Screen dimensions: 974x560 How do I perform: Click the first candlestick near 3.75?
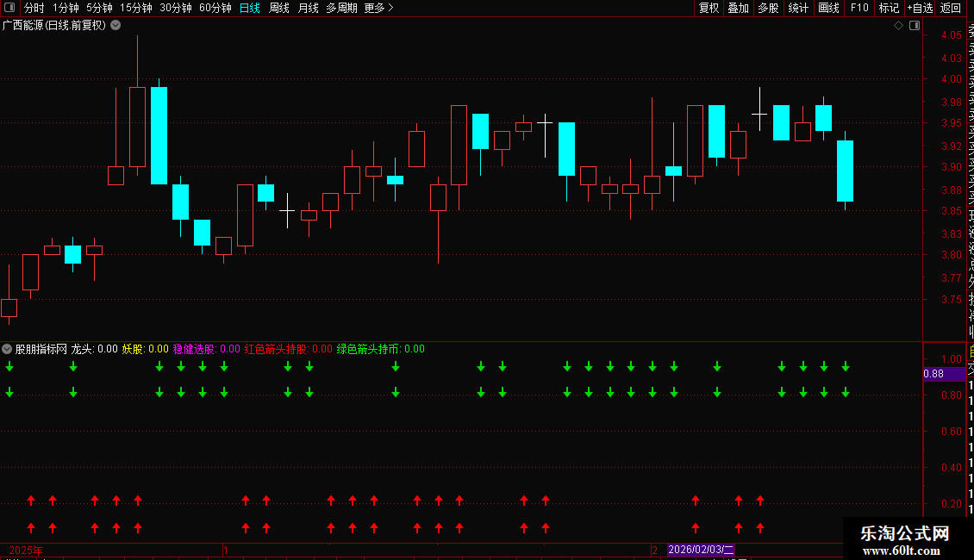pos(9,308)
